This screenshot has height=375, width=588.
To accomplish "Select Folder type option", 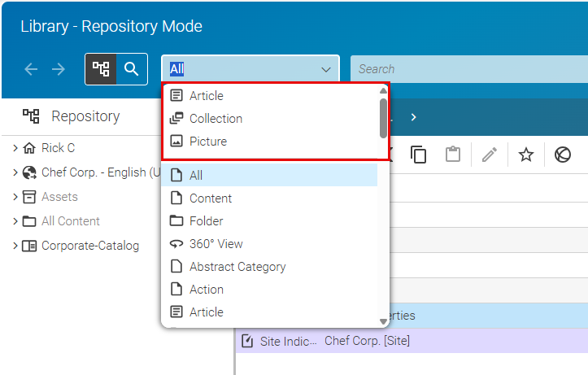I will tap(269, 221).
